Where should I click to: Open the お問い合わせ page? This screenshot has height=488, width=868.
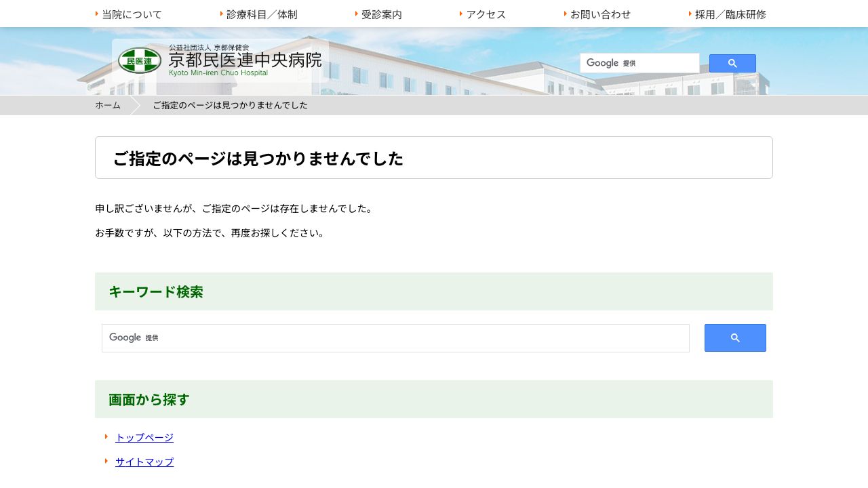click(x=600, y=14)
